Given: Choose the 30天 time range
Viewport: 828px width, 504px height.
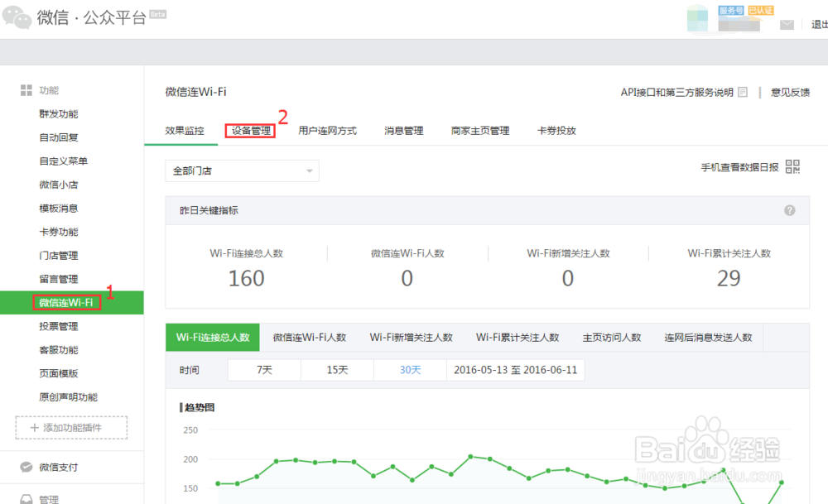Looking at the screenshot, I should pyautogui.click(x=411, y=370).
